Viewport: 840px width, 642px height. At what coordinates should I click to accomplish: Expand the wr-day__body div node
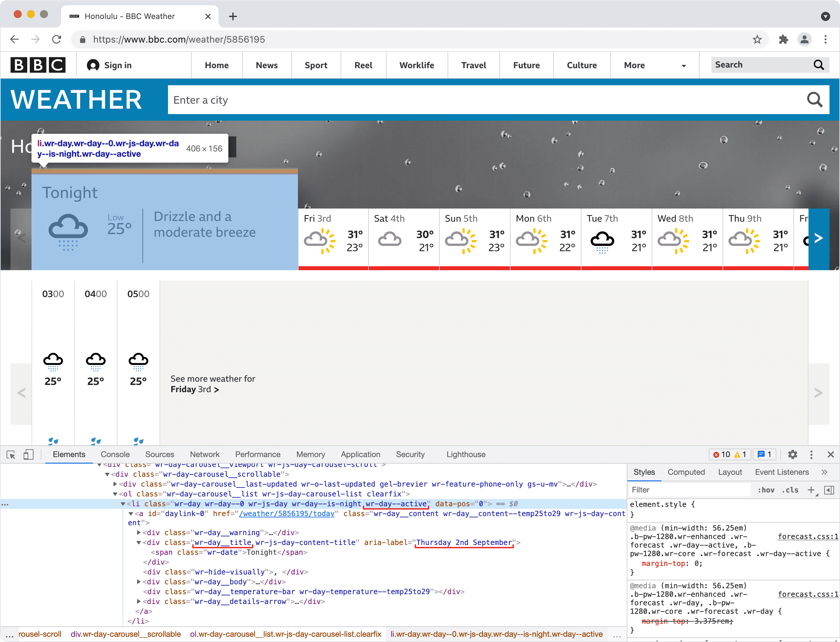pyautogui.click(x=138, y=582)
